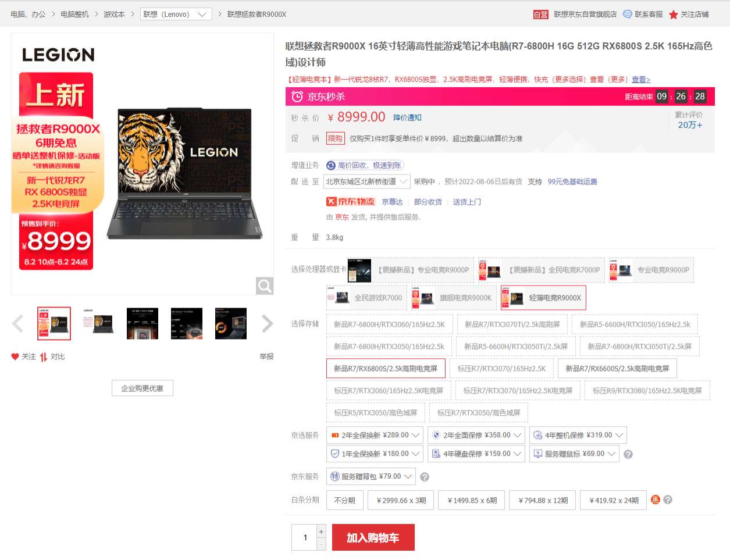Go to 电脑整机 breadcrumb
This screenshot has height=560, width=730.
pos(74,15)
